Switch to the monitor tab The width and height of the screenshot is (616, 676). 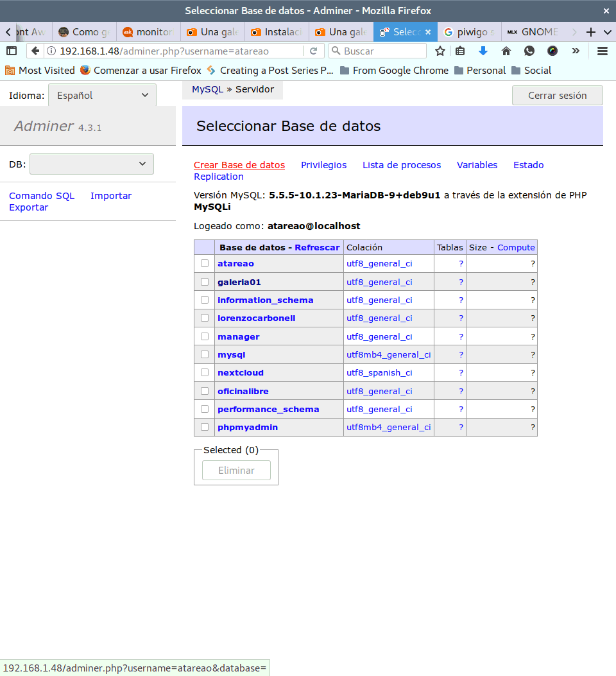click(x=148, y=32)
